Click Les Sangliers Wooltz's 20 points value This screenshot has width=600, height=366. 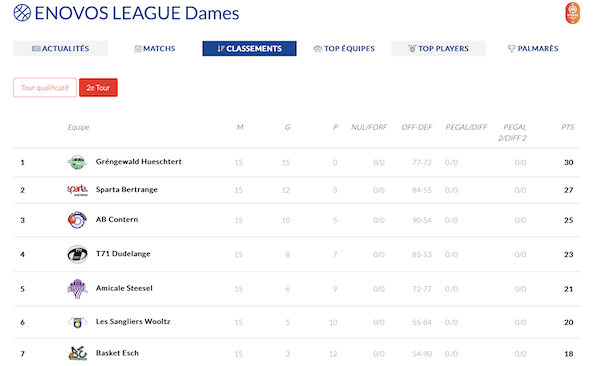point(569,322)
